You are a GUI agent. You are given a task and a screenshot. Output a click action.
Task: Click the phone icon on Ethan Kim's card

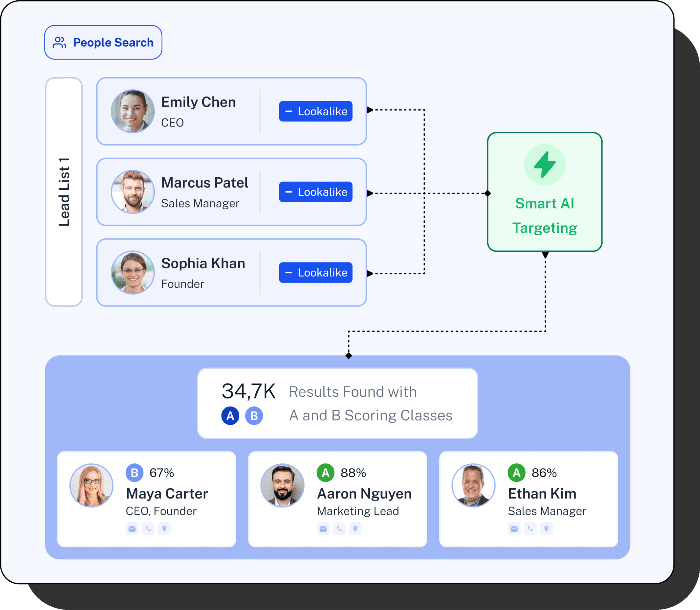(x=530, y=529)
